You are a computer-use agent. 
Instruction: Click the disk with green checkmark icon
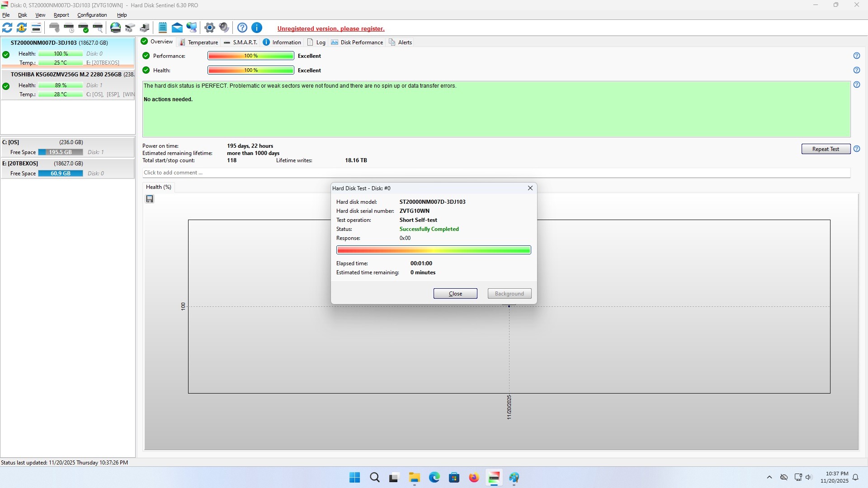pos(83,28)
